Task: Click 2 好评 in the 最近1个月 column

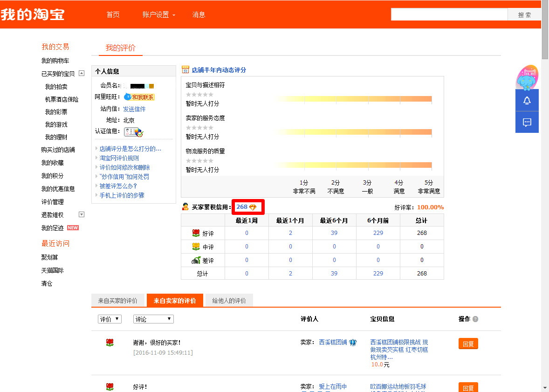Action: point(291,233)
